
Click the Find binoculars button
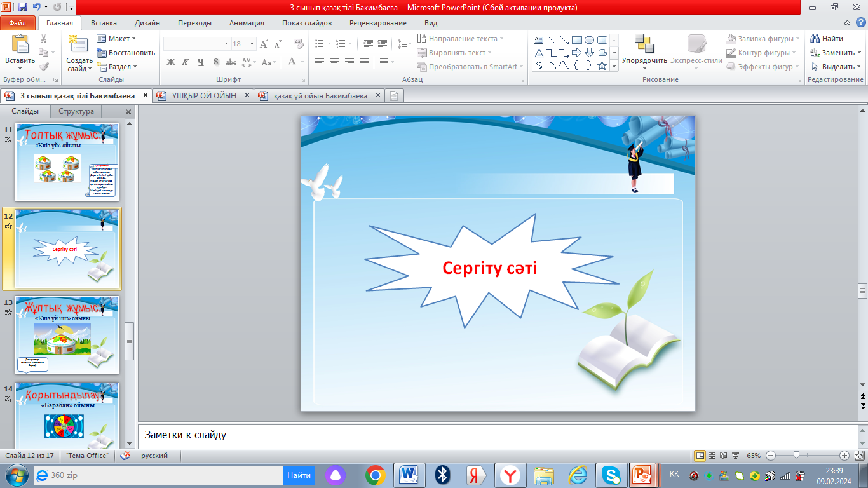pos(827,39)
